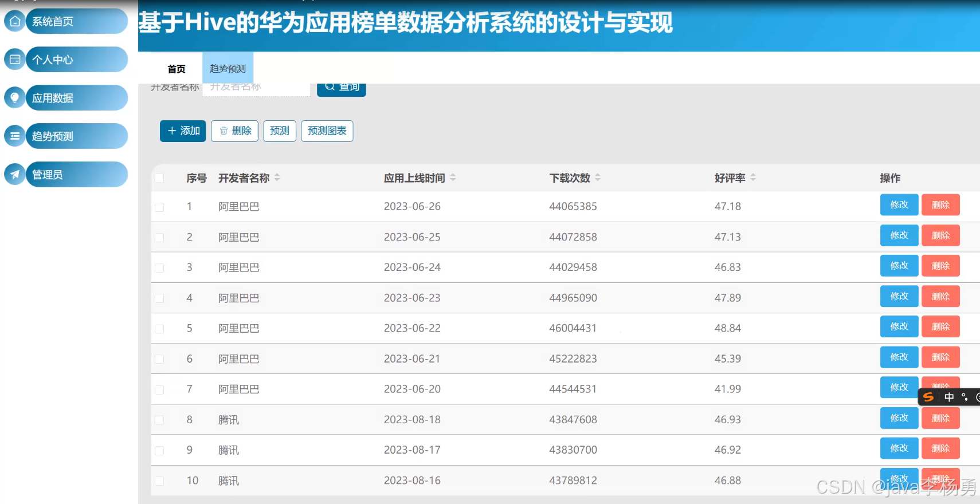Check the checkbox for row 4

coord(159,298)
